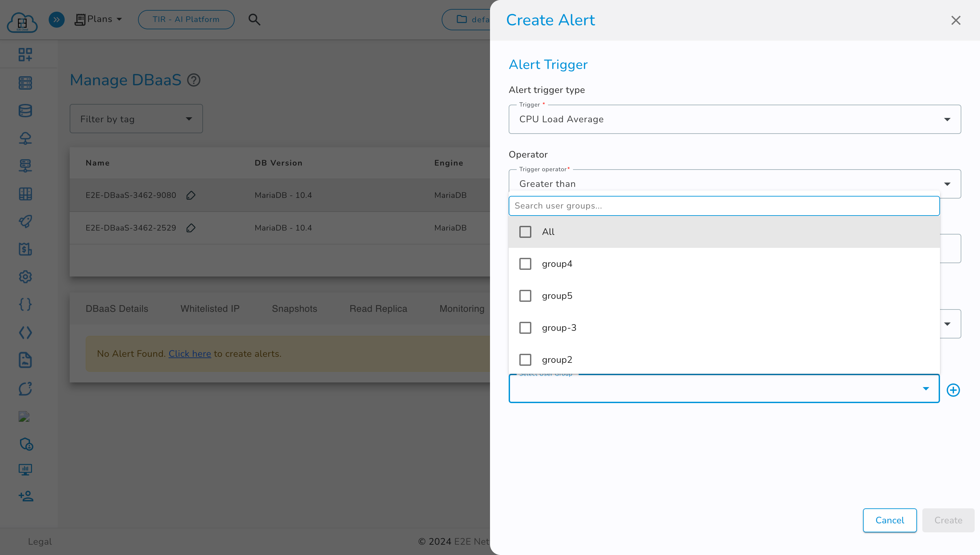
Task: Toggle the All checkbox in user groups list
Action: (x=525, y=232)
